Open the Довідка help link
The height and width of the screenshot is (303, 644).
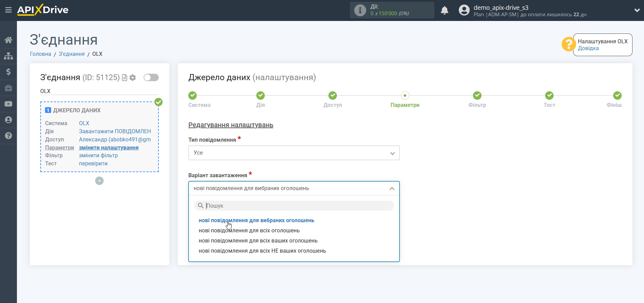click(x=588, y=48)
